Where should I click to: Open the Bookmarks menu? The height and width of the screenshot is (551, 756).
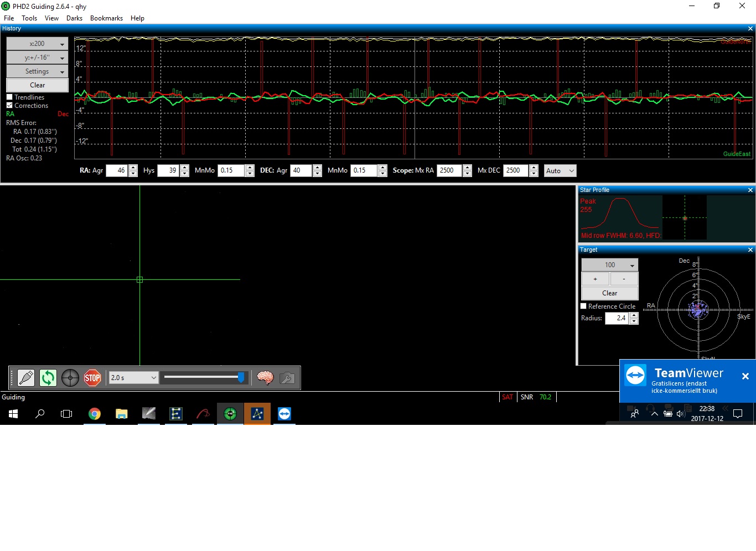point(106,18)
